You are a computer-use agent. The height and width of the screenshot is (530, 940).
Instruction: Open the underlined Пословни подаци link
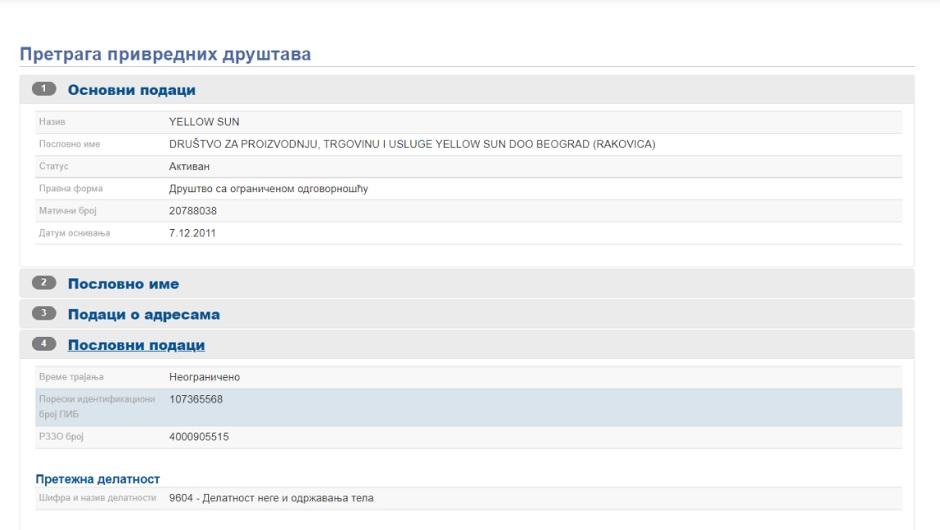[136, 345]
